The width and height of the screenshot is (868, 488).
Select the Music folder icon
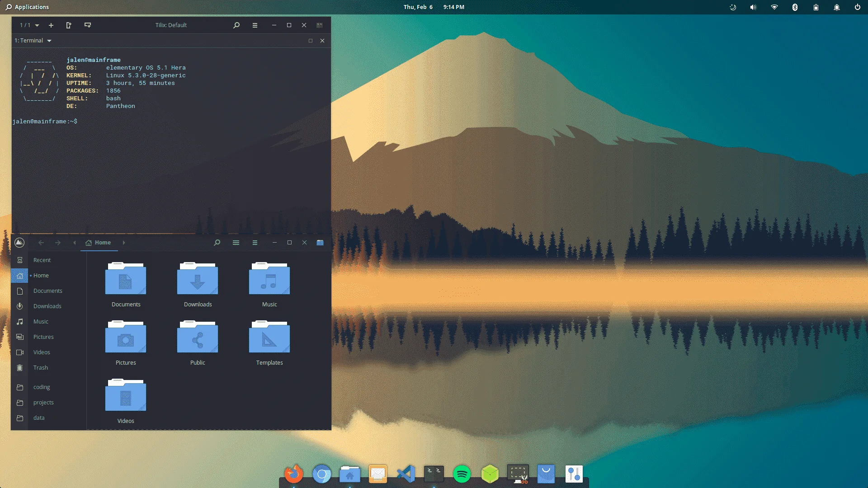pos(269,278)
